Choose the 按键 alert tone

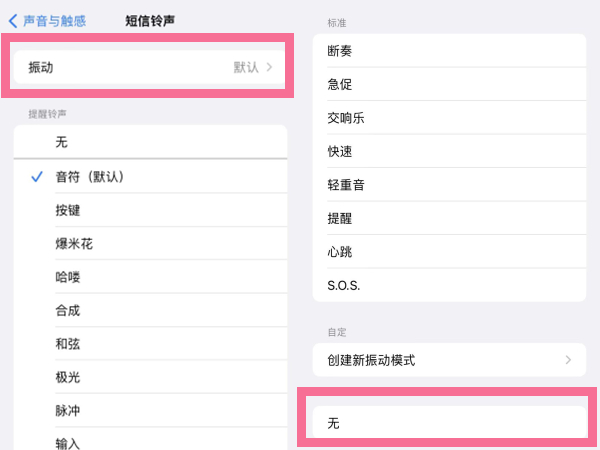[150, 210]
